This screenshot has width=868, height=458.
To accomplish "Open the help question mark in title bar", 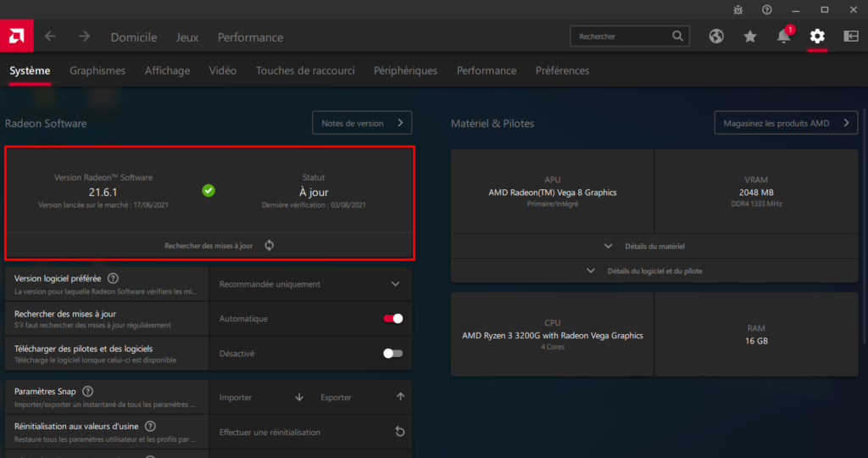I will tap(766, 10).
